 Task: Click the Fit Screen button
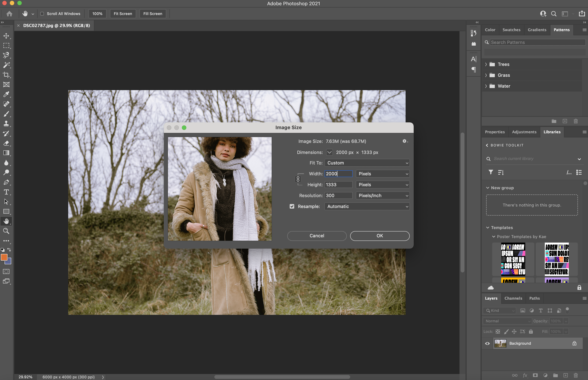pos(123,14)
